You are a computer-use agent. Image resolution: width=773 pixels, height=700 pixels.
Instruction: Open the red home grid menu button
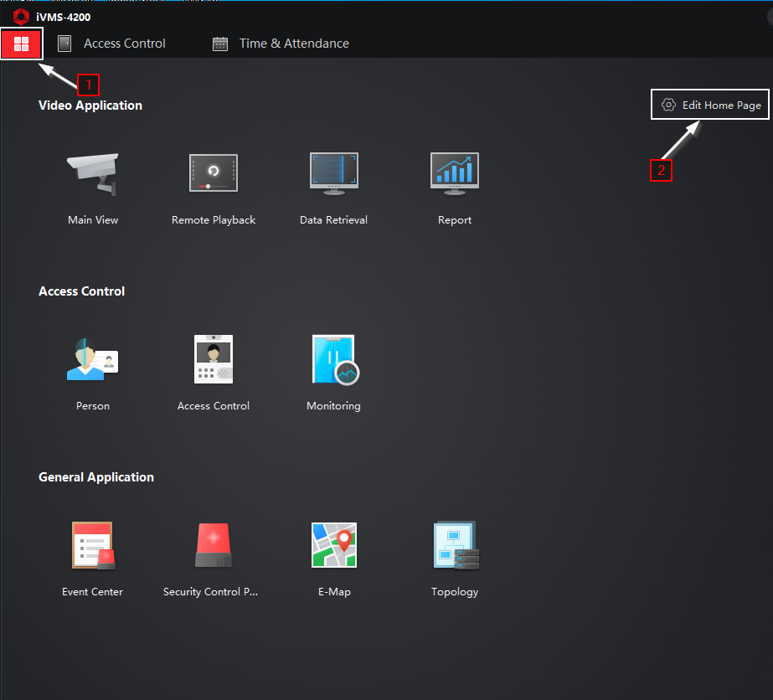click(21, 44)
